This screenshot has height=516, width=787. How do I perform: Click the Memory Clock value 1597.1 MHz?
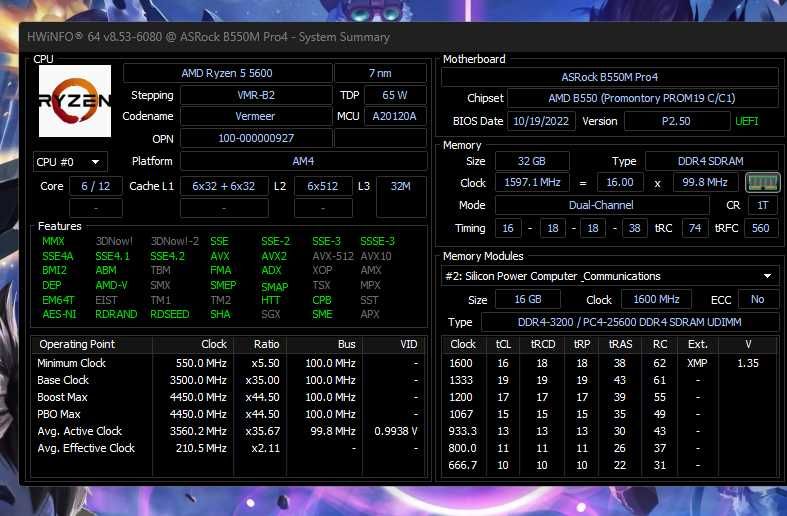pos(532,183)
